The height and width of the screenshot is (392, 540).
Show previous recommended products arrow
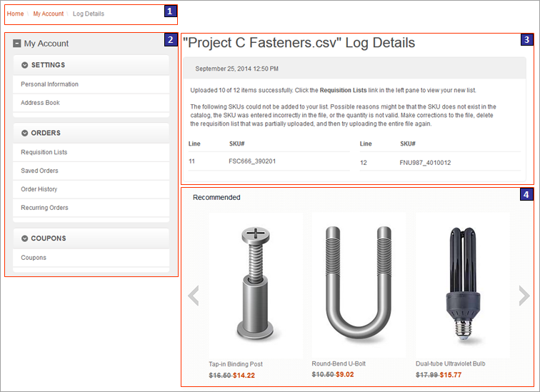click(192, 295)
